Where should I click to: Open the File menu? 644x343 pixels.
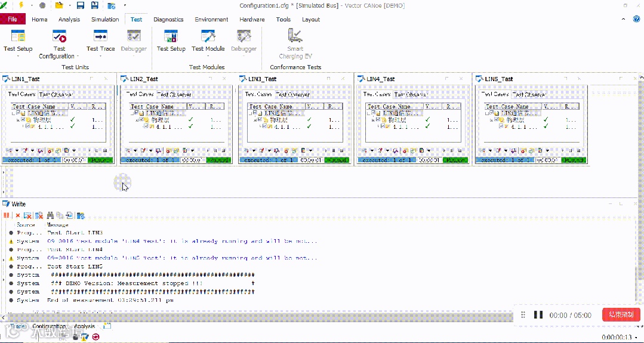(x=13, y=19)
